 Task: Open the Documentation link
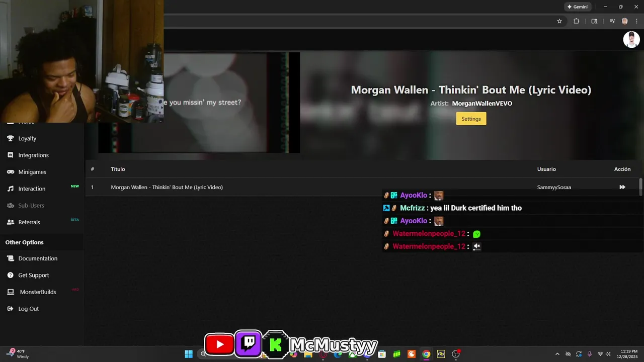[38, 258]
